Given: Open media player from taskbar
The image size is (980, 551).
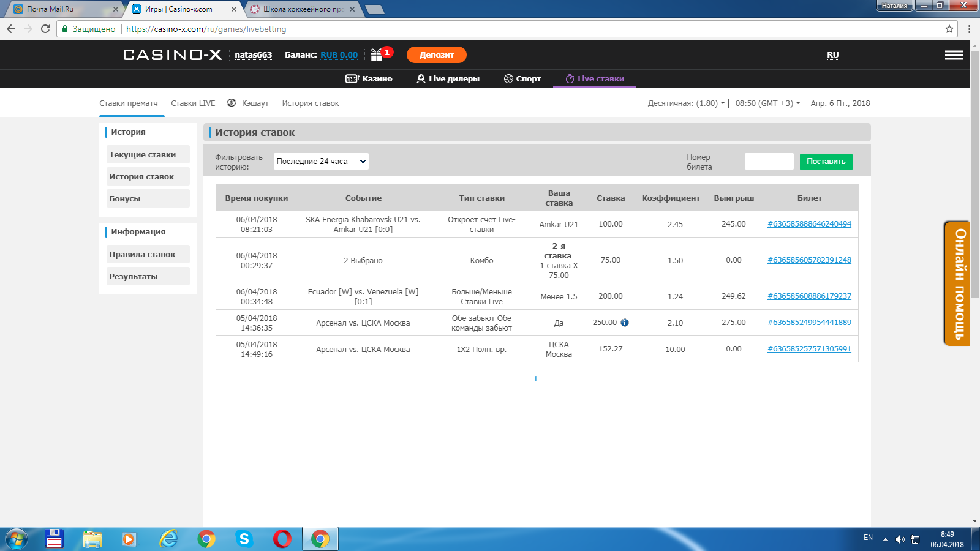Looking at the screenshot, I should pyautogui.click(x=129, y=539).
